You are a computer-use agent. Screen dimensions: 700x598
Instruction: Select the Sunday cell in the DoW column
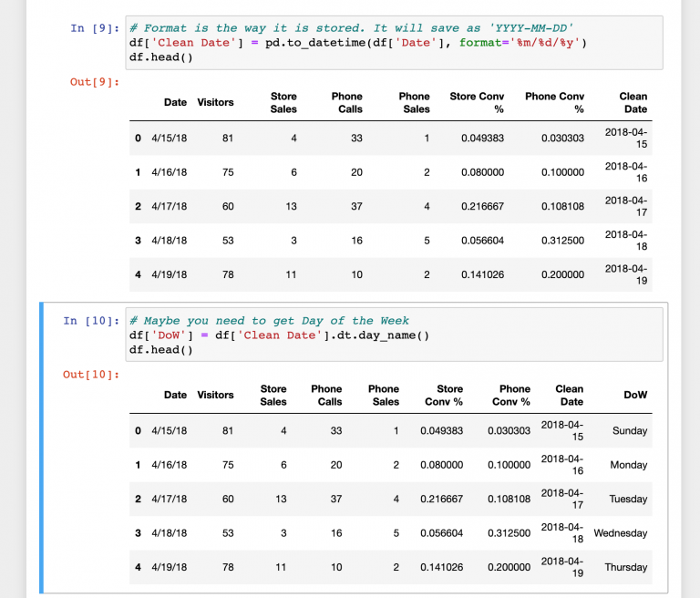click(x=629, y=430)
